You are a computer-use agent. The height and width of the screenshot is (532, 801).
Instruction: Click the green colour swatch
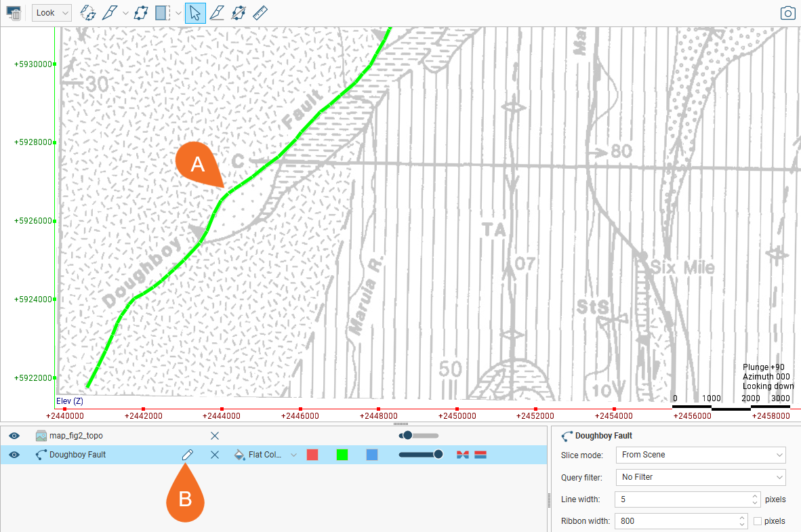click(x=342, y=455)
